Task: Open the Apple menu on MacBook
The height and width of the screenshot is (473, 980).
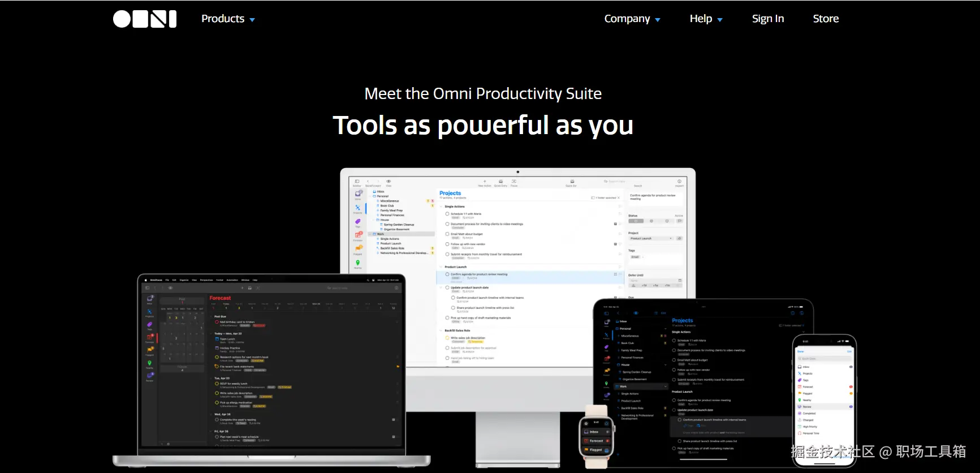Action: [x=145, y=279]
